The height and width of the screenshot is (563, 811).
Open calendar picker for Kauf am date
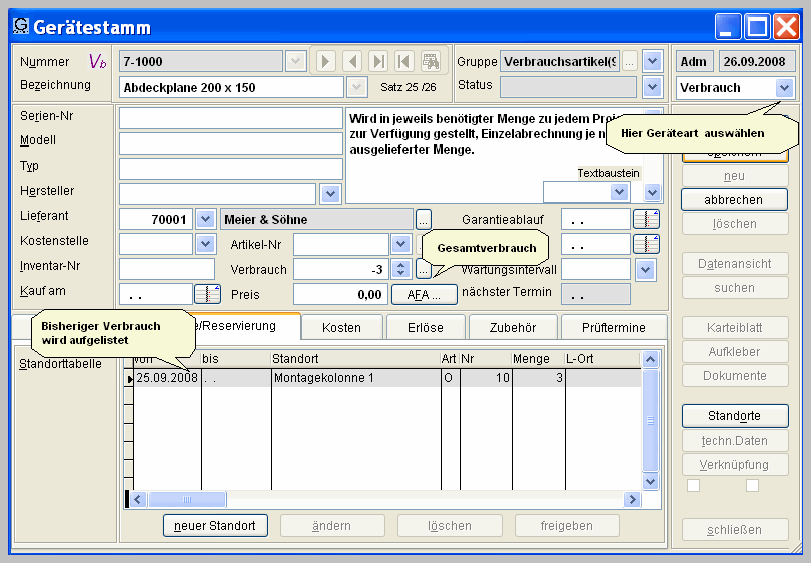pyautogui.click(x=207, y=294)
